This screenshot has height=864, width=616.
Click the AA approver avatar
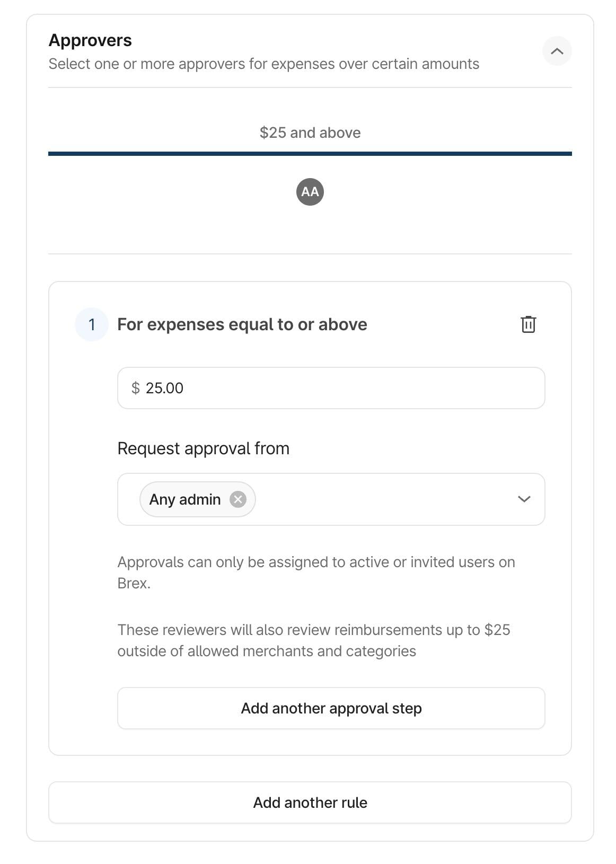[x=310, y=192]
